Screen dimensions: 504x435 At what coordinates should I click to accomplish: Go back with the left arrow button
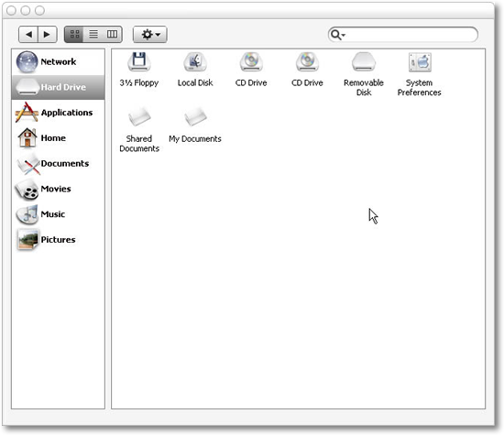pos(28,34)
